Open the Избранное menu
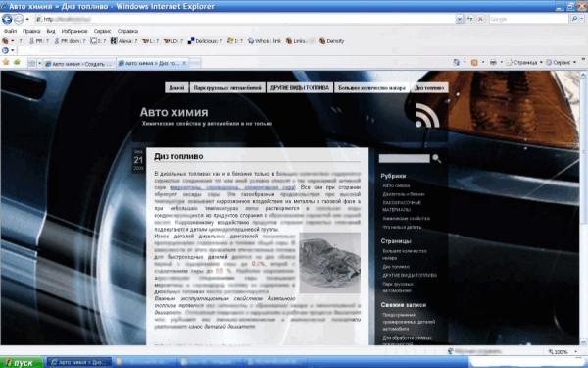588x368 pixels. point(74,32)
